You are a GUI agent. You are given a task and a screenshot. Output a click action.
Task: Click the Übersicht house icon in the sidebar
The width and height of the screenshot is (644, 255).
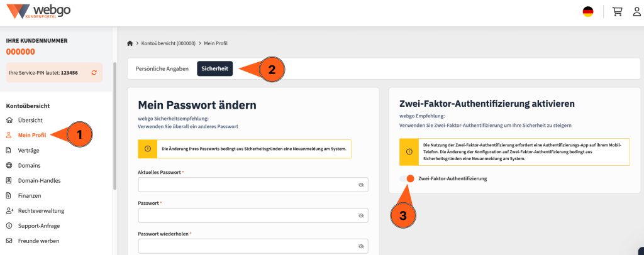pyautogui.click(x=9, y=120)
